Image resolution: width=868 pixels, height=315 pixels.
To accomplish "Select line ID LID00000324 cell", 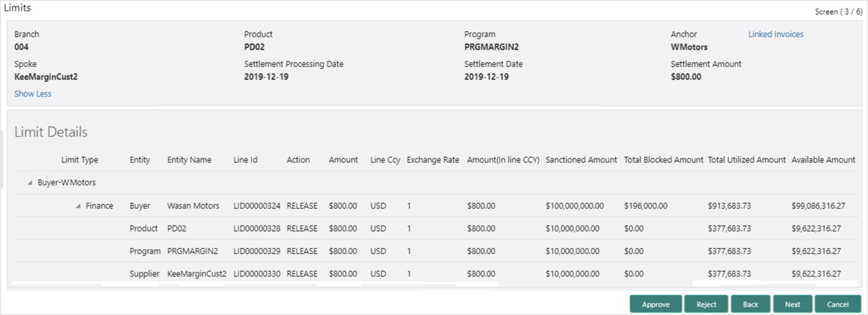I will coord(257,206).
